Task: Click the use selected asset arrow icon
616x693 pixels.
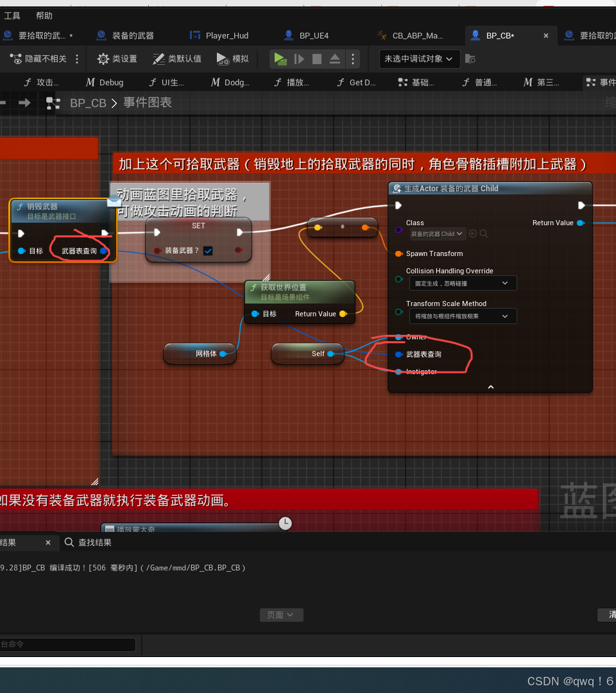Action: tap(473, 234)
